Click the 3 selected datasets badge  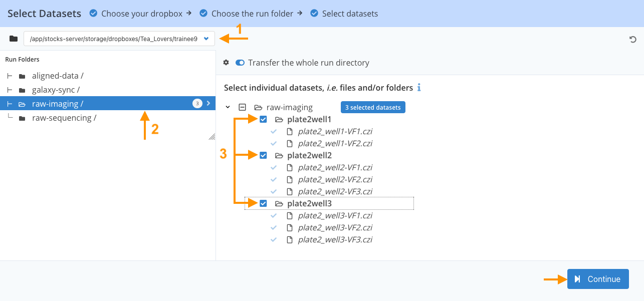coord(373,107)
